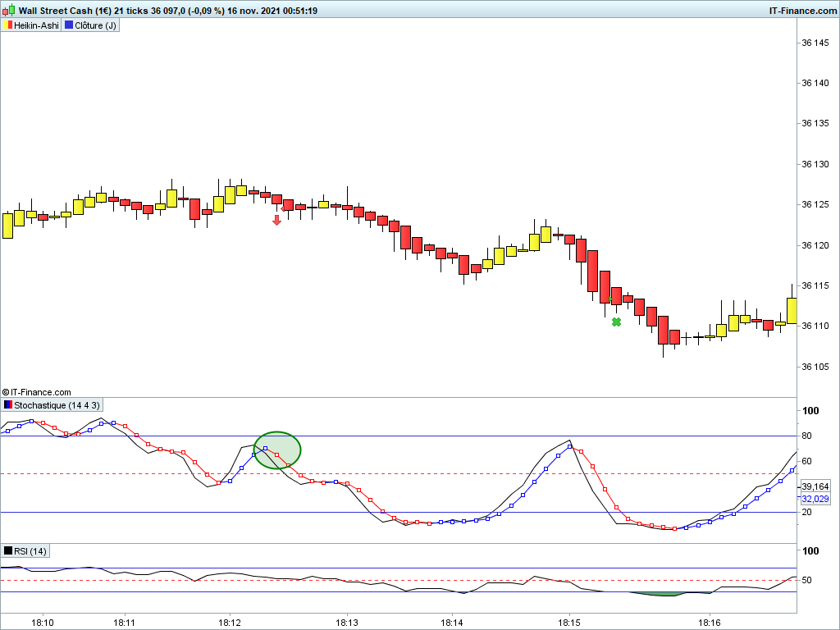This screenshot has width=840, height=630.
Task: Select the 18:13 time label
Action: (x=347, y=623)
